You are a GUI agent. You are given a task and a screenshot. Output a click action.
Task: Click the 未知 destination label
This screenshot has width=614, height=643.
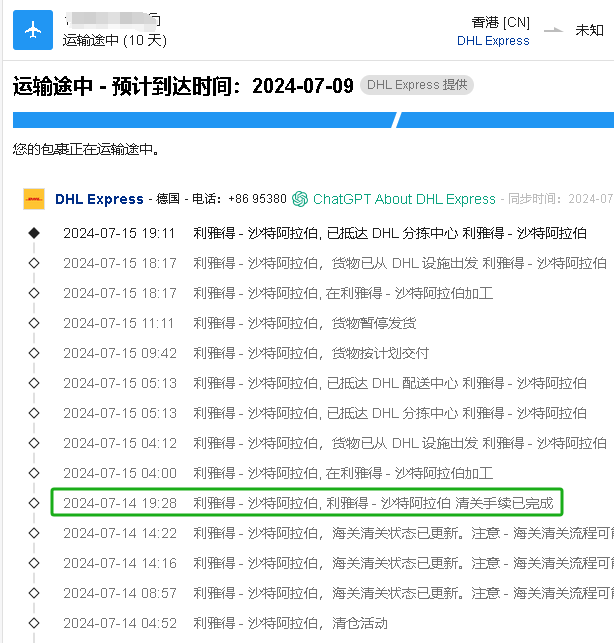[x=589, y=30]
